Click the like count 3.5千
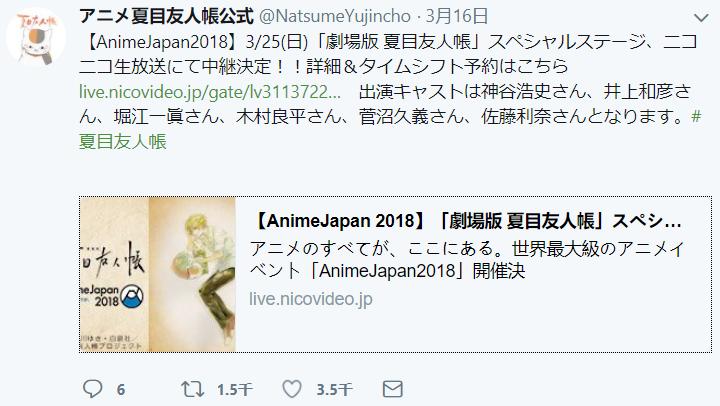This screenshot has width=720, height=406. [334, 390]
